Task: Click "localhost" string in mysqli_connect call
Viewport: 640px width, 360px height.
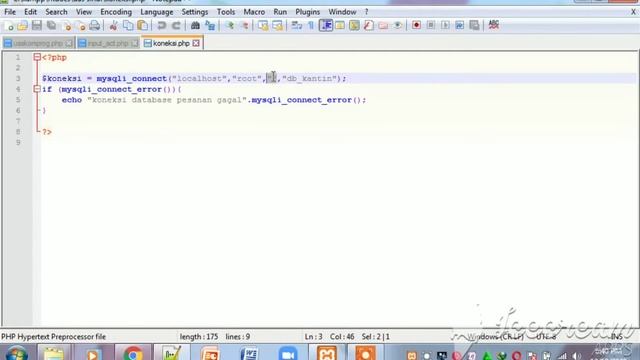Action: (199, 78)
